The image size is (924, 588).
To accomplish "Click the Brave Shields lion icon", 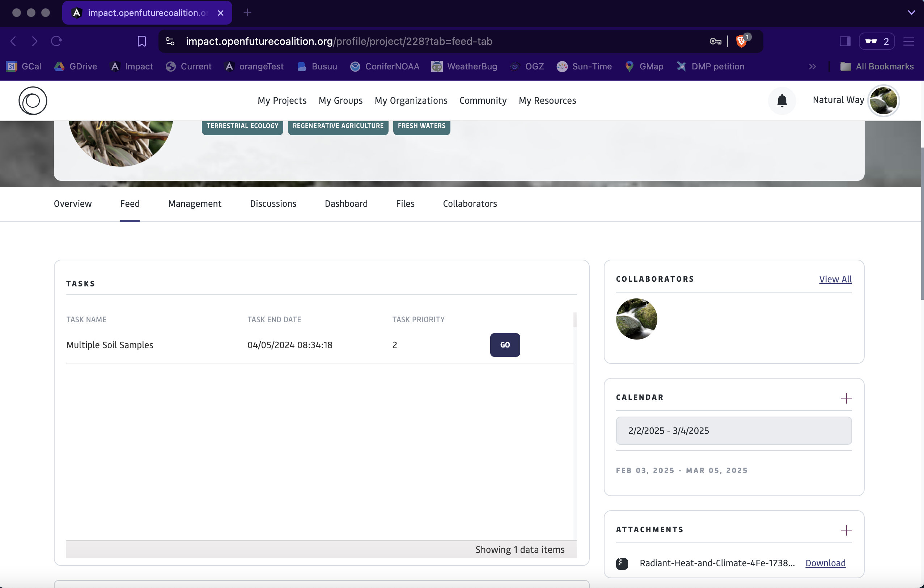I will 741,41.
